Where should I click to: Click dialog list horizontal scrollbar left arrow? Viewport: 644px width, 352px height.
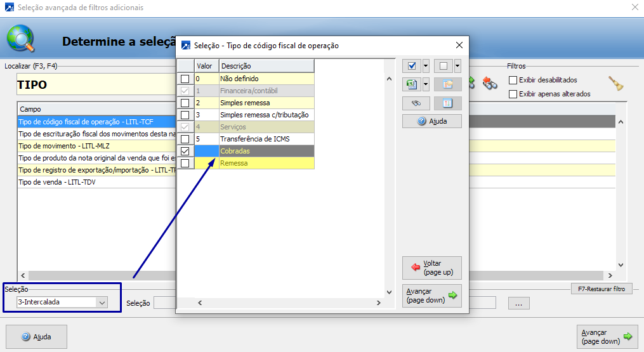click(200, 303)
